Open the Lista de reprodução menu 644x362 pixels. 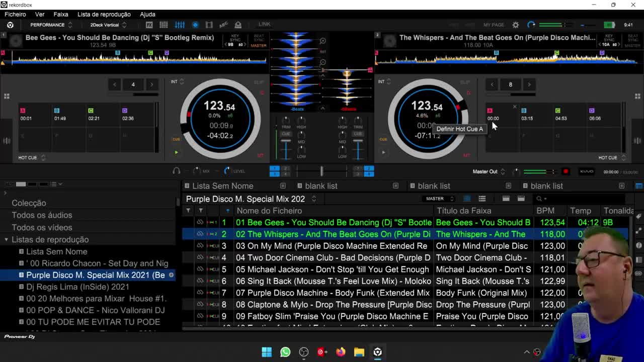[x=104, y=14]
